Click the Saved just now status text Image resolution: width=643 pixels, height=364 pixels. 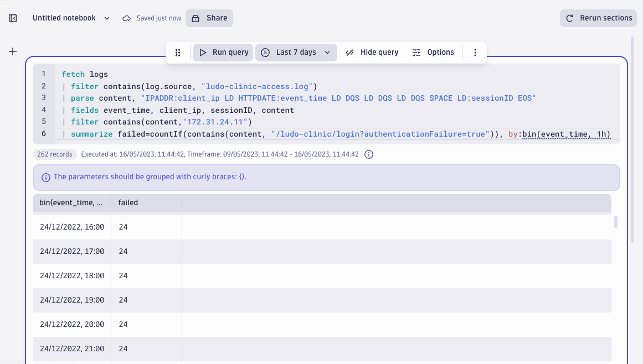click(158, 18)
